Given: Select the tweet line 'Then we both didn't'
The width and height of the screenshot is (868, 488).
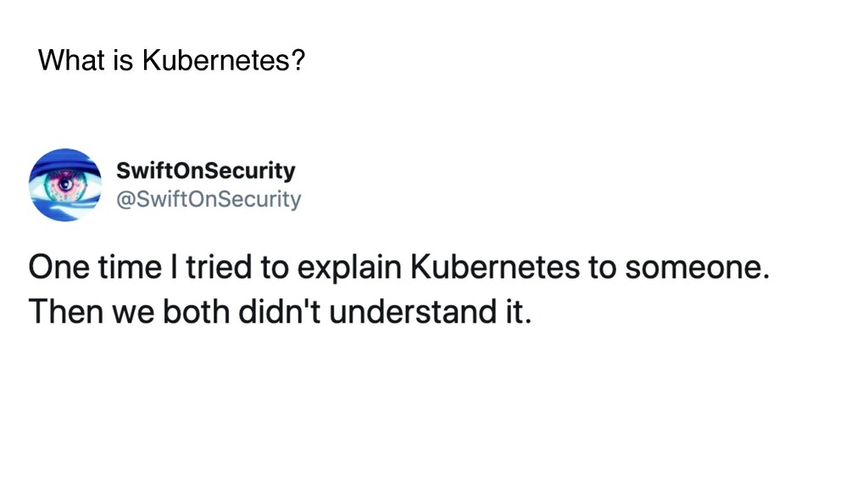Looking at the screenshot, I should tap(280, 312).
